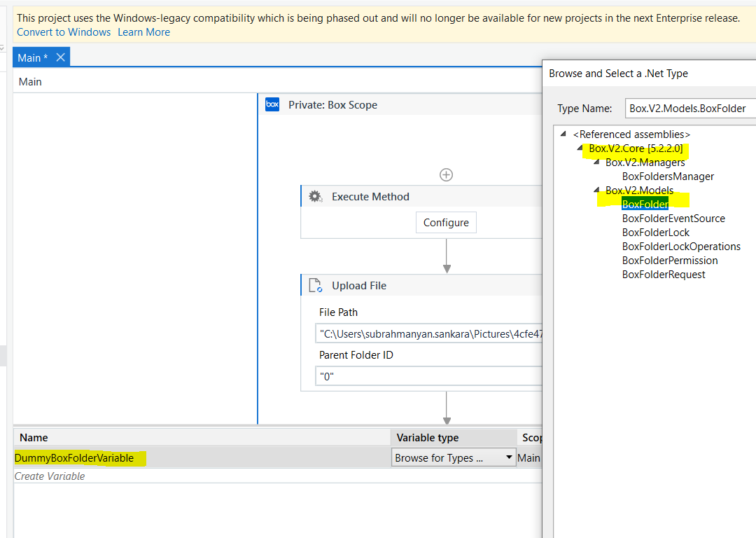This screenshot has height=538, width=756.
Task: Select BoxFolderEventSource in the tree
Action: coord(673,219)
